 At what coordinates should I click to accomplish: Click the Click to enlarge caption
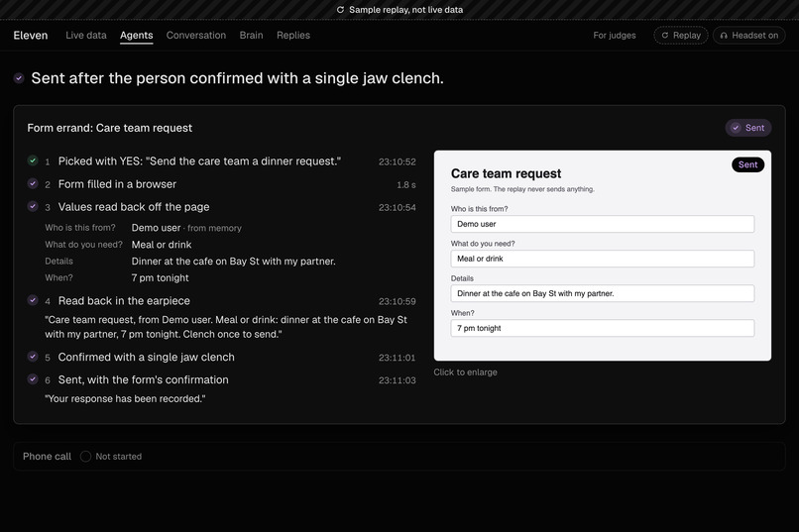(x=465, y=372)
